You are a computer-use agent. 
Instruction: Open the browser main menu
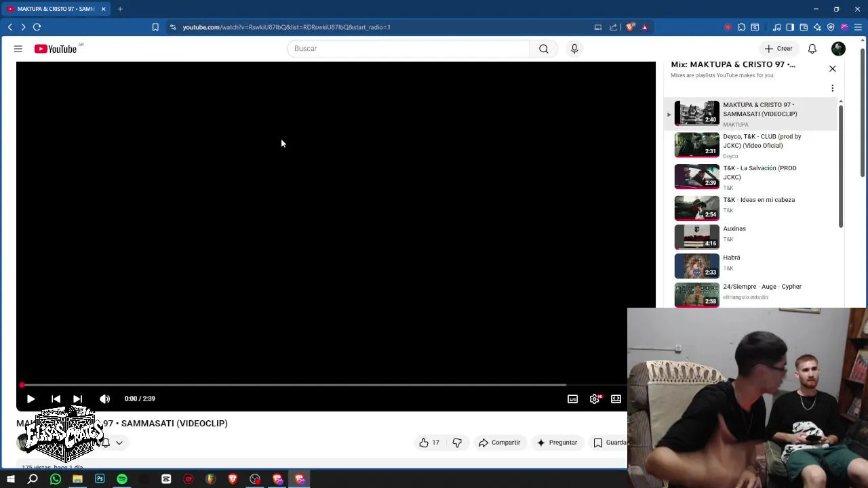tap(858, 27)
